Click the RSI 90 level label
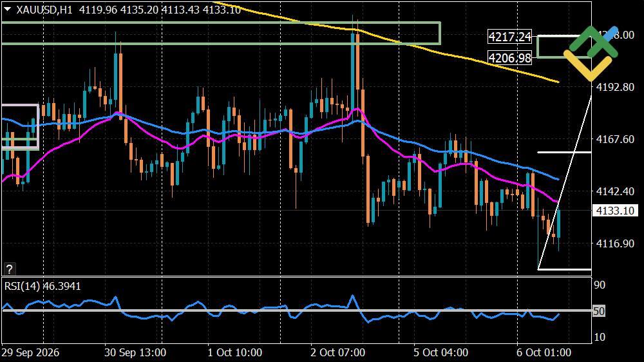 coord(600,285)
